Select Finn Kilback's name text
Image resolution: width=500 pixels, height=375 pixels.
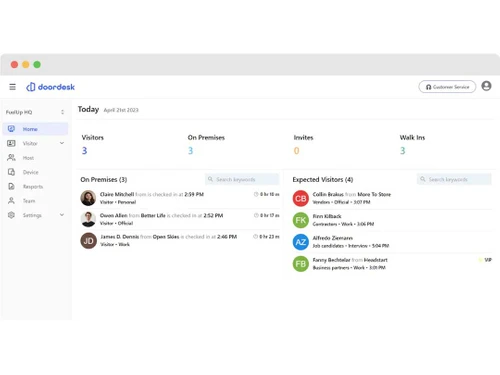[327, 216]
